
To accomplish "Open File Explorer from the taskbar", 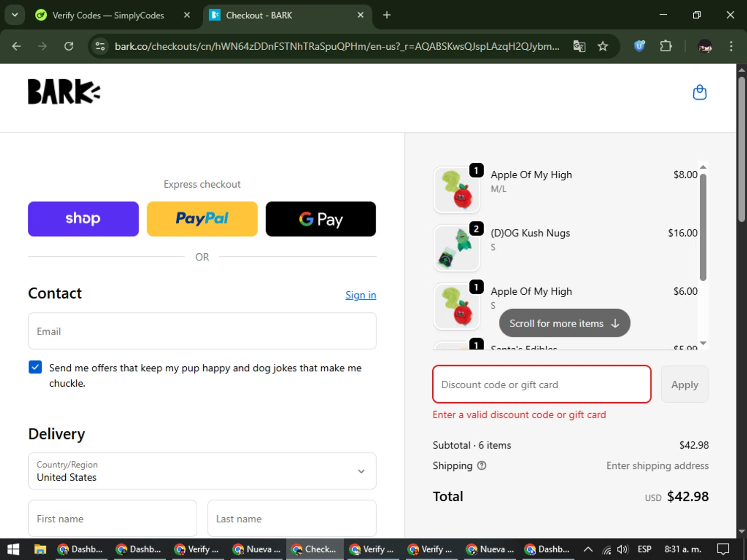I will point(40,549).
